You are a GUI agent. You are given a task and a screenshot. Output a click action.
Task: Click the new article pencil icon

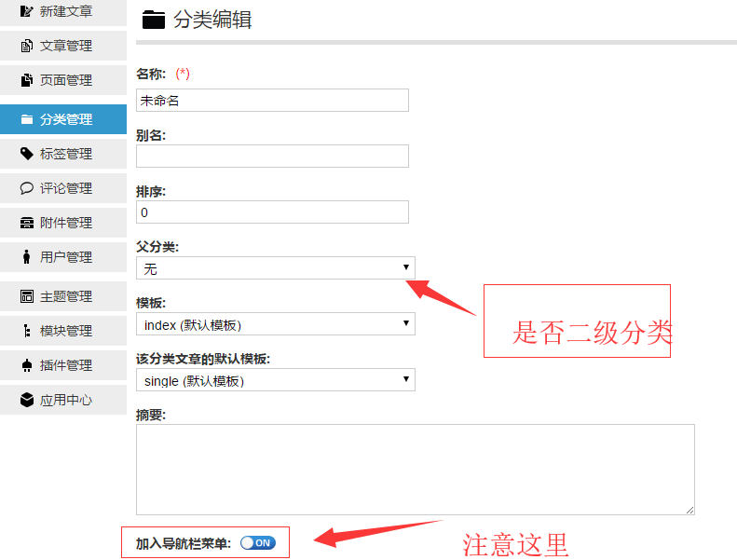27,11
